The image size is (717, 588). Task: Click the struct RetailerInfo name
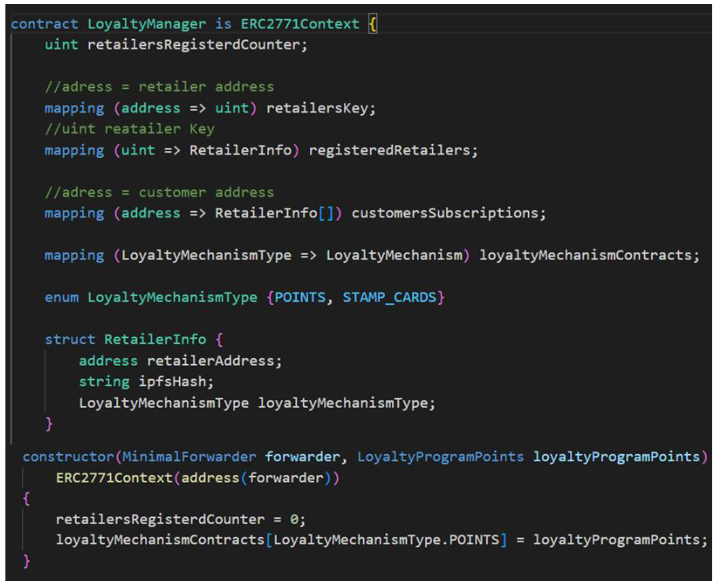coord(155,339)
